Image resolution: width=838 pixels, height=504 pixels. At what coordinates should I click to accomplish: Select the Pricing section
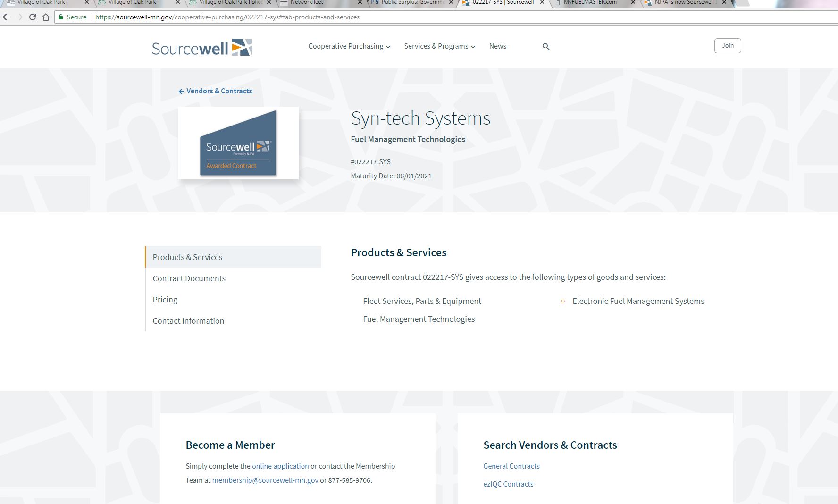coord(165,300)
